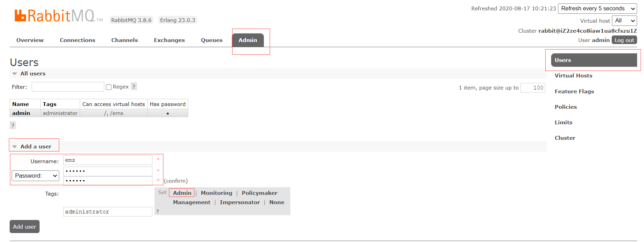
Task: Click the RabbitMQ logo
Action: coord(58,16)
